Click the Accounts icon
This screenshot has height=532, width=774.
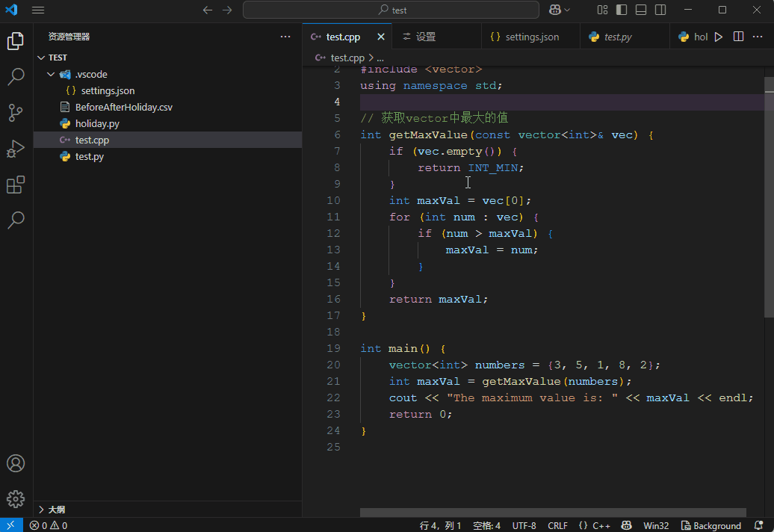pyautogui.click(x=16, y=463)
